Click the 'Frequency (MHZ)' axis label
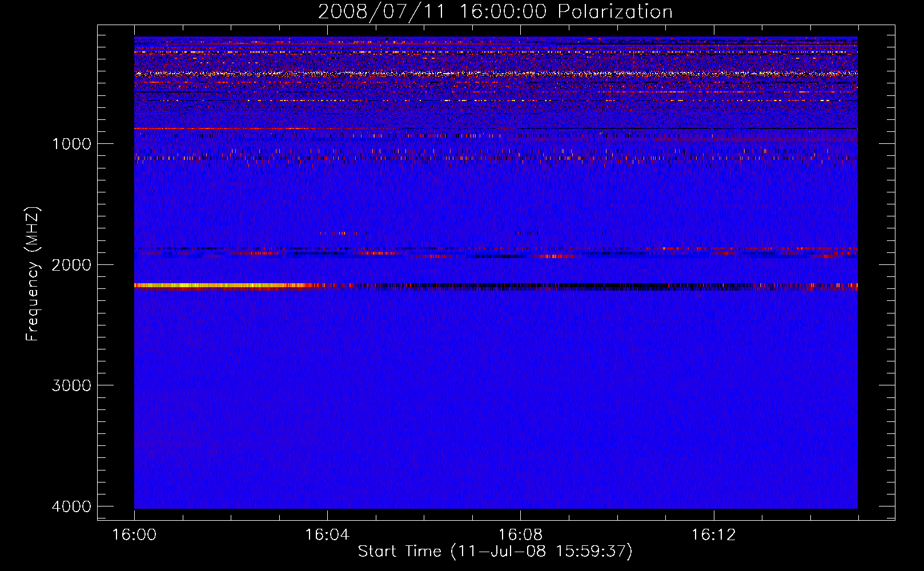The image size is (924, 571). [33, 274]
